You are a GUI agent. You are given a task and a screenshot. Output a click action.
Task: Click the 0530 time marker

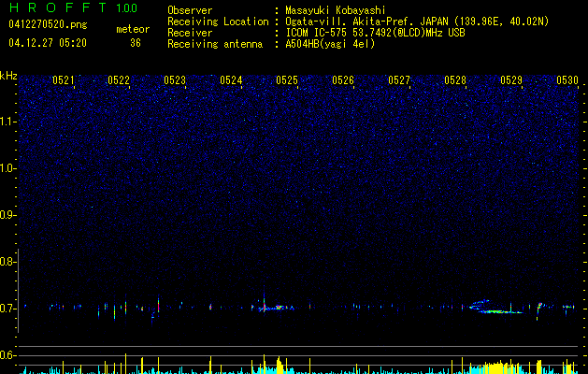tap(567, 80)
